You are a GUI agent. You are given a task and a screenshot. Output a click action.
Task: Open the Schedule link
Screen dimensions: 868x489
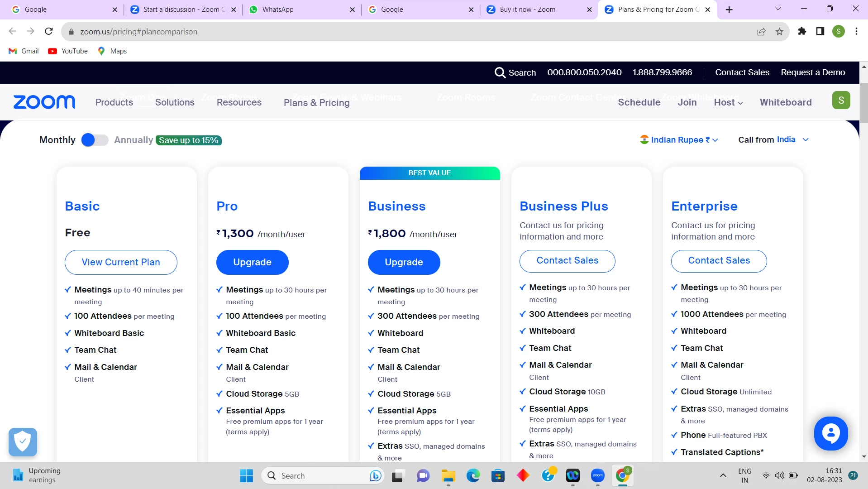(639, 102)
